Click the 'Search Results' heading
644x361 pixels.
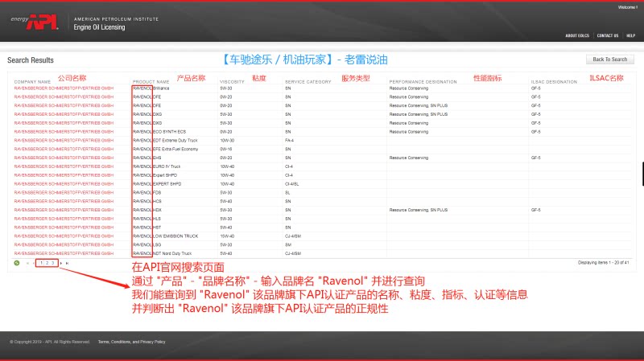point(31,59)
